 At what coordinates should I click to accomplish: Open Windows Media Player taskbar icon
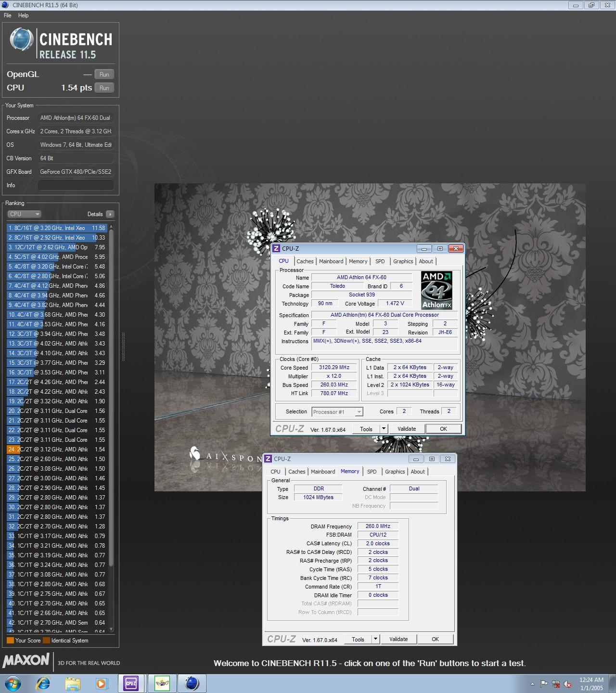[102, 683]
